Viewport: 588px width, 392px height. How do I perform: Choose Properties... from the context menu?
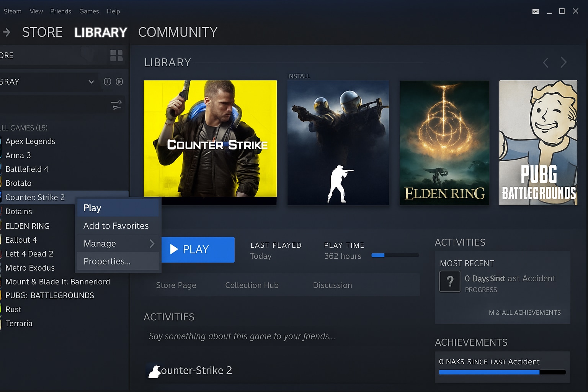tap(118, 261)
